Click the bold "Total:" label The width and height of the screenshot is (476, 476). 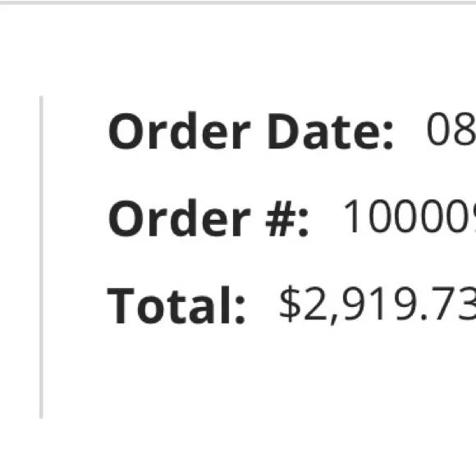point(176,305)
